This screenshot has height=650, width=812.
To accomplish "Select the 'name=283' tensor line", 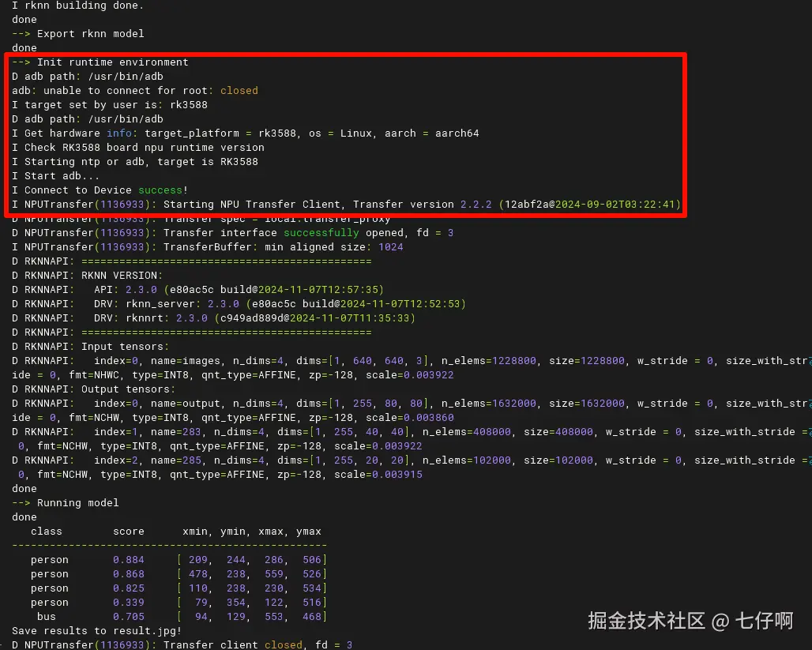I will coord(412,438).
